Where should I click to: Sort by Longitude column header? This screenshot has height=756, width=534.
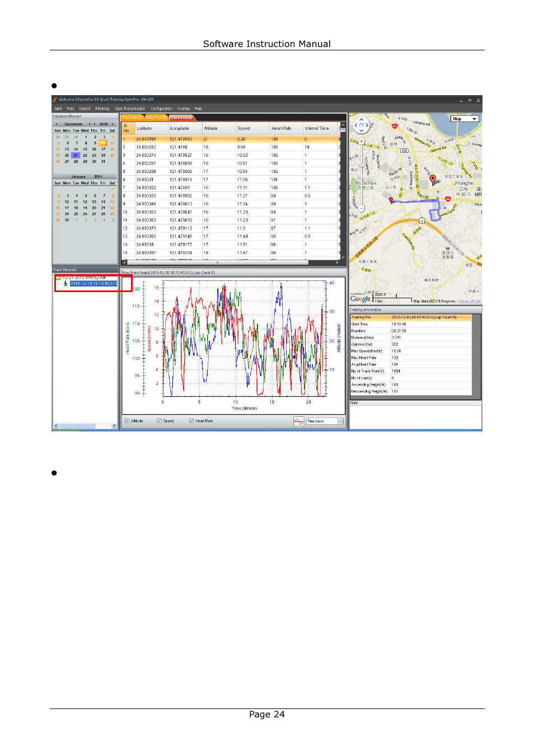click(x=185, y=128)
